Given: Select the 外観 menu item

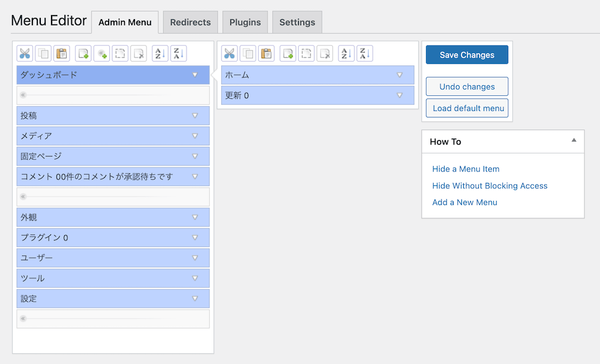Looking at the screenshot, I should click(102, 218).
